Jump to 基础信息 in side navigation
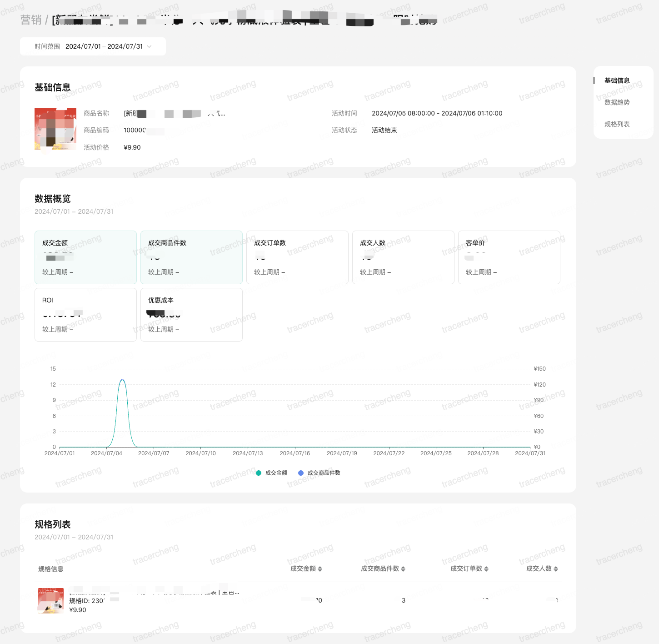The height and width of the screenshot is (644, 659). (x=617, y=80)
